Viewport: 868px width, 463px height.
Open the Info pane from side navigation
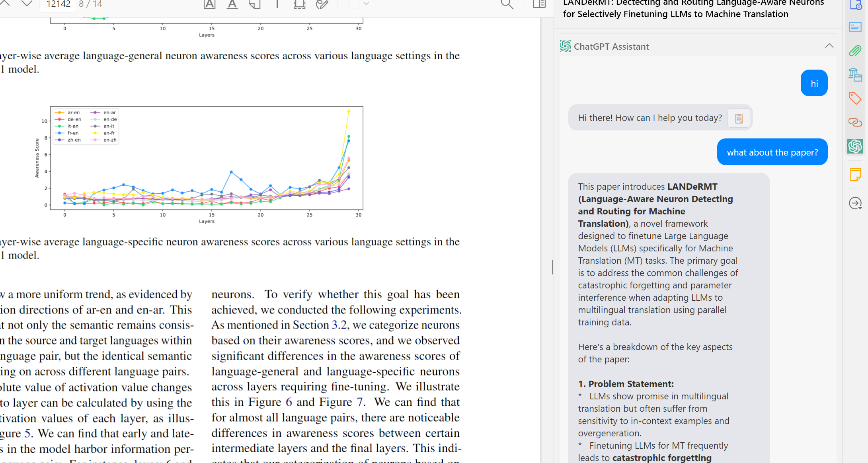pyautogui.click(x=855, y=5)
